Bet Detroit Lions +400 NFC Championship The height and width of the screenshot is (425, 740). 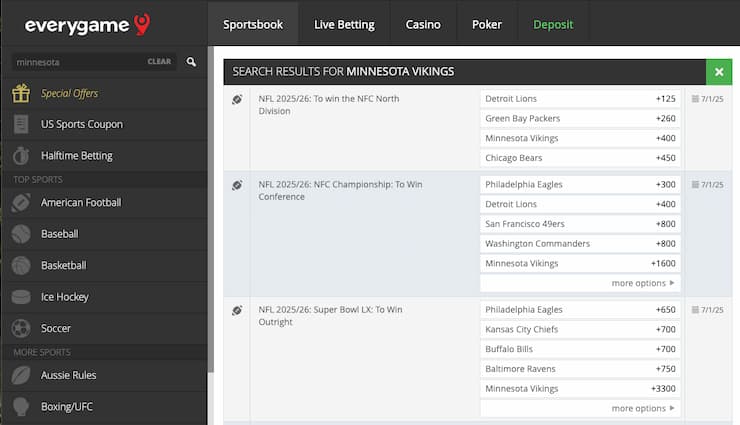pyautogui.click(x=580, y=204)
